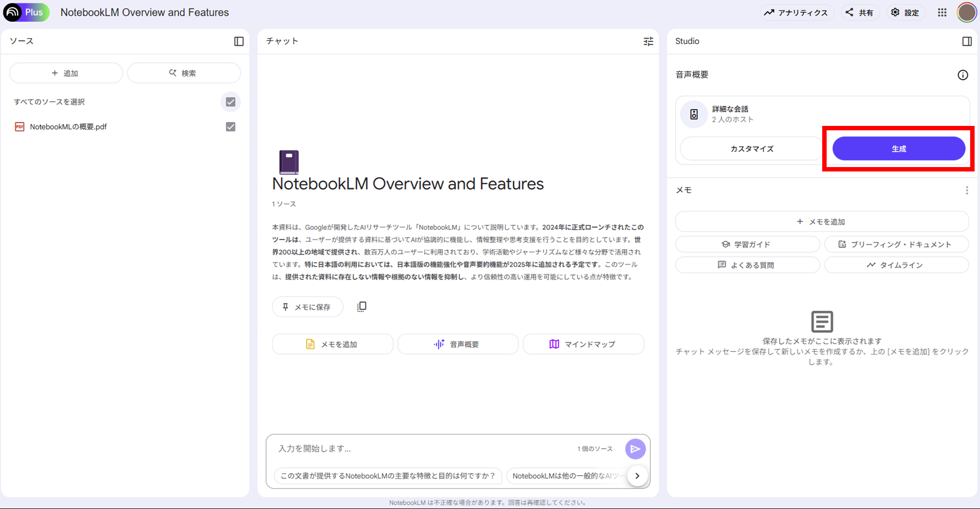Open chat configuration sliders icon
Image resolution: width=980 pixels, height=509 pixels.
[648, 41]
